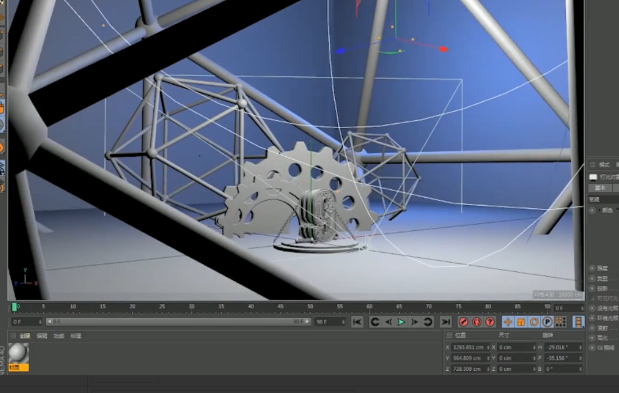This screenshot has height=393, width=619.
Task: Toggle the keyframe dot beside 类型
Action: pos(592,279)
